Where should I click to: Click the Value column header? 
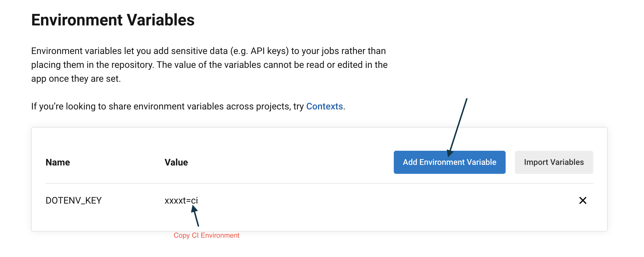tap(176, 162)
